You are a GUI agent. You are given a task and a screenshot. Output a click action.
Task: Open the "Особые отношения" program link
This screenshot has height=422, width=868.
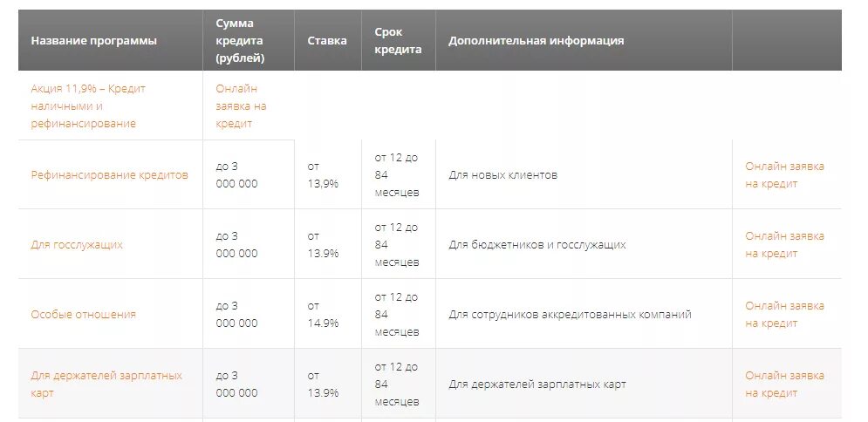(83, 314)
